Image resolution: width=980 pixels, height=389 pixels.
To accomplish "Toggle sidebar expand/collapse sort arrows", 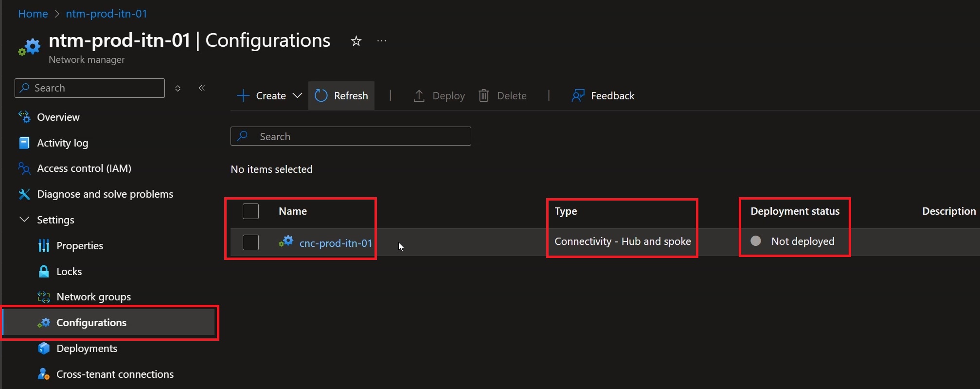I will pyautogui.click(x=178, y=88).
